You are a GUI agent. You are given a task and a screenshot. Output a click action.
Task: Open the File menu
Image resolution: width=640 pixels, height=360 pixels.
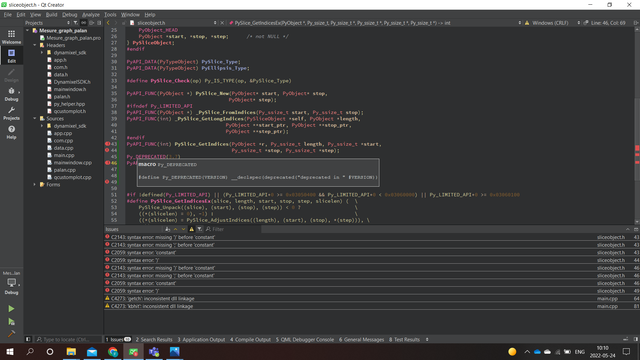(x=8, y=14)
